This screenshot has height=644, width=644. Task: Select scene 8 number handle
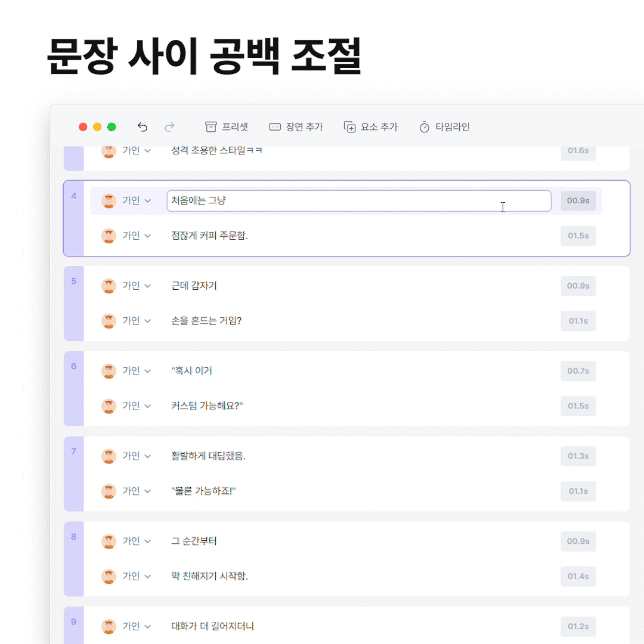tap(74, 537)
